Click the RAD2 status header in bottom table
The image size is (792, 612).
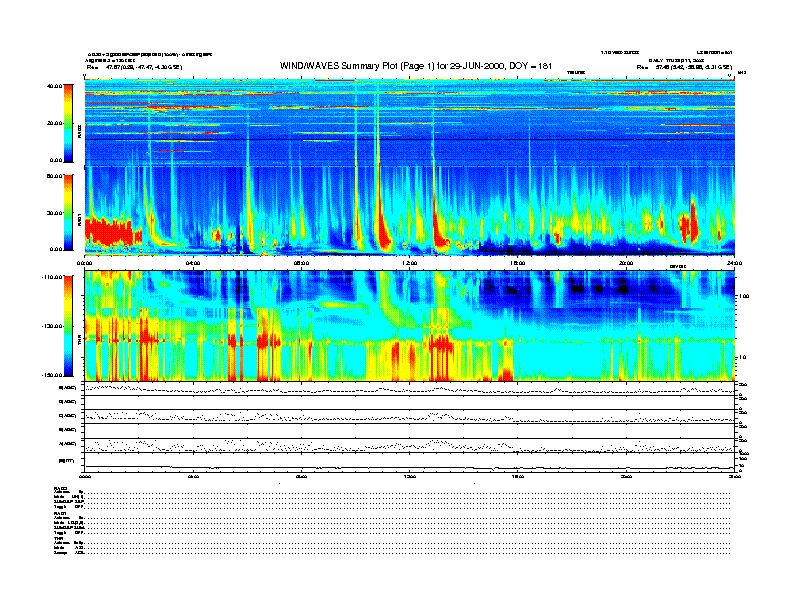click(x=60, y=487)
